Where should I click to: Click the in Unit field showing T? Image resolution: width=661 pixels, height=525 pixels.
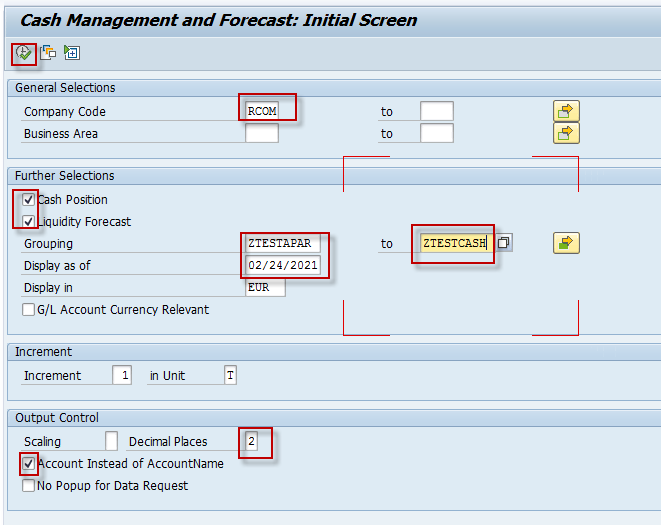point(230,375)
